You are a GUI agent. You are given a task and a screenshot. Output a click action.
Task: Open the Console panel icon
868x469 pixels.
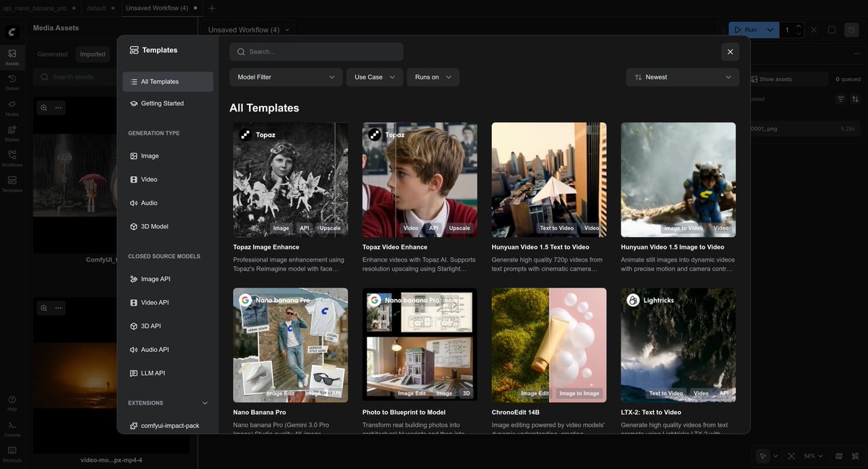12,428
